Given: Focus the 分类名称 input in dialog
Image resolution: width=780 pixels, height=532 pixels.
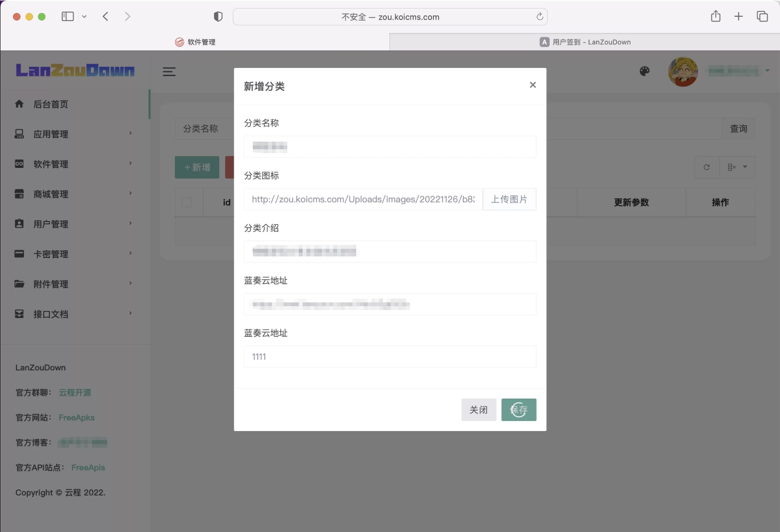Looking at the screenshot, I should [x=390, y=147].
